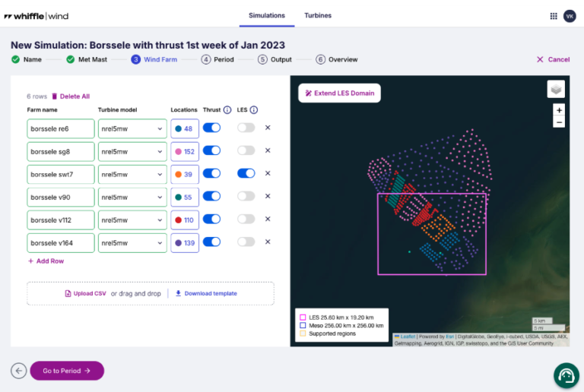This screenshot has width=584, height=392.
Task: Open the support chat headset icon
Action: pos(567,375)
